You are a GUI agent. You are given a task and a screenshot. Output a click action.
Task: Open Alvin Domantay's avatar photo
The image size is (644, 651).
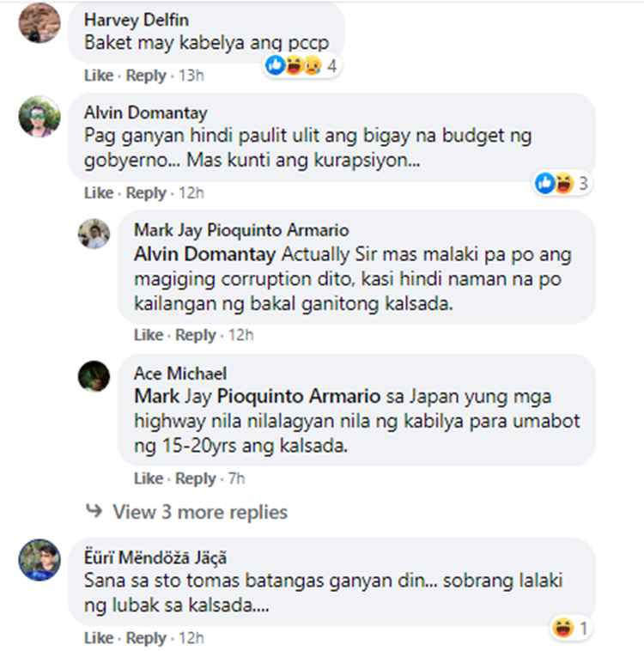(x=39, y=116)
